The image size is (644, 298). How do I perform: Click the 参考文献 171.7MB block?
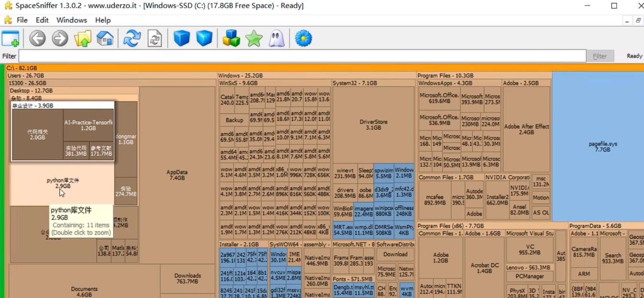pos(101,151)
